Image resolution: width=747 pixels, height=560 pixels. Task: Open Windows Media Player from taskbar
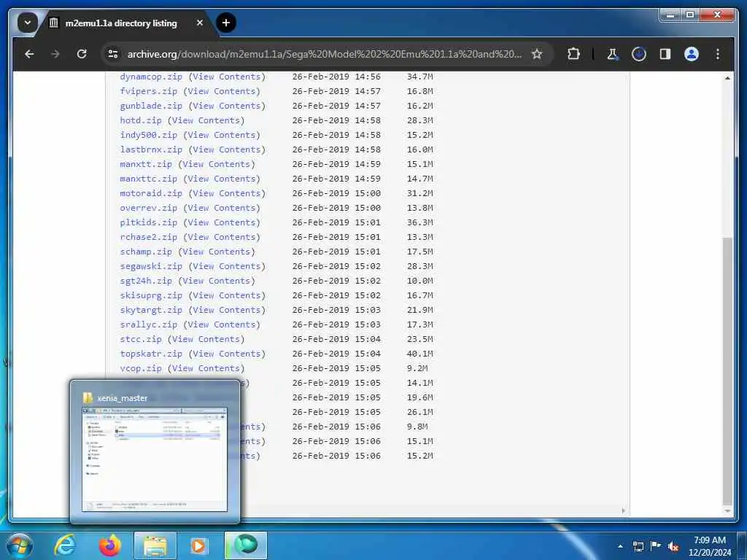click(198, 545)
